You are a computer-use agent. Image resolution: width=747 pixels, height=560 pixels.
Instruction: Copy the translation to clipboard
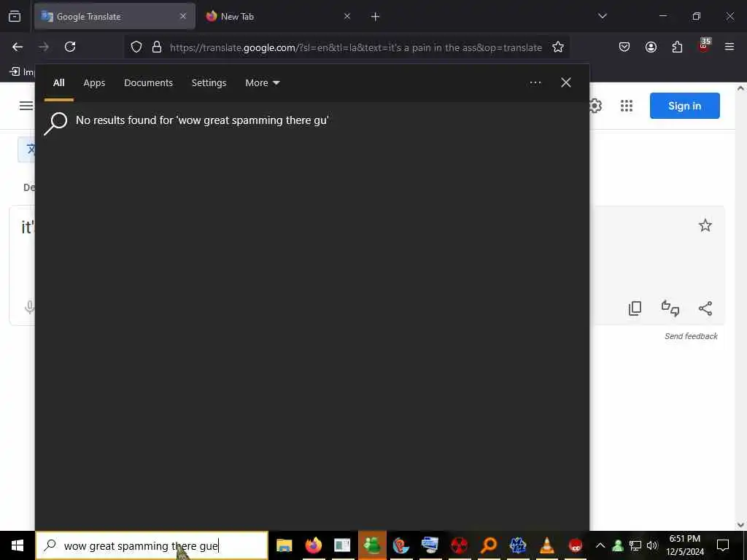coord(635,308)
